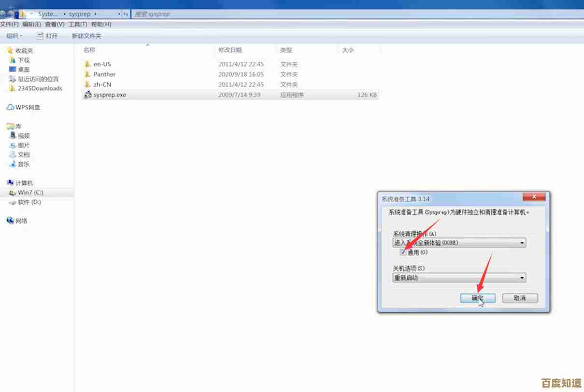Open the 文件(F) menu
Viewport: 584px width, 392px height.
tap(9, 24)
